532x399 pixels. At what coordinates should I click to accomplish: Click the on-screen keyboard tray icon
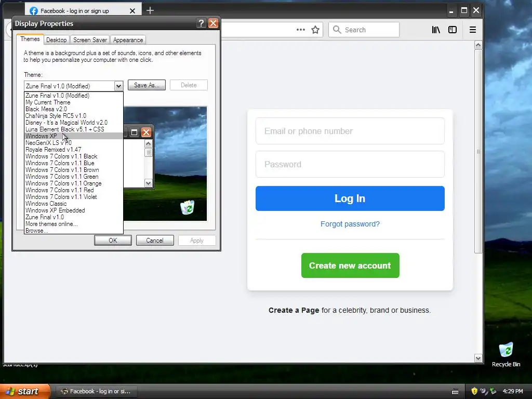click(455, 392)
